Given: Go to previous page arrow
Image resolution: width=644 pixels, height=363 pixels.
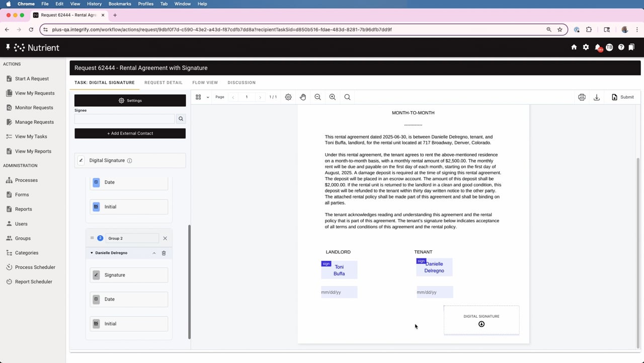Looking at the screenshot, I should point(233,97).
